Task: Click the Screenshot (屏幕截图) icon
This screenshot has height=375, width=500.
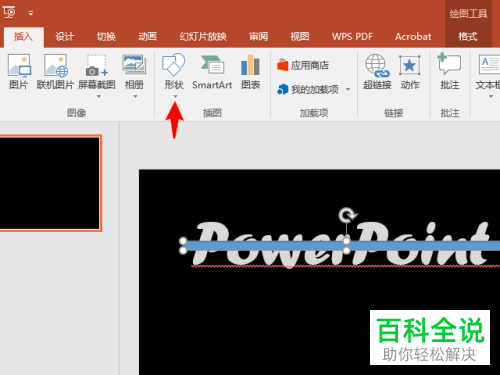Action: [97, 66]
